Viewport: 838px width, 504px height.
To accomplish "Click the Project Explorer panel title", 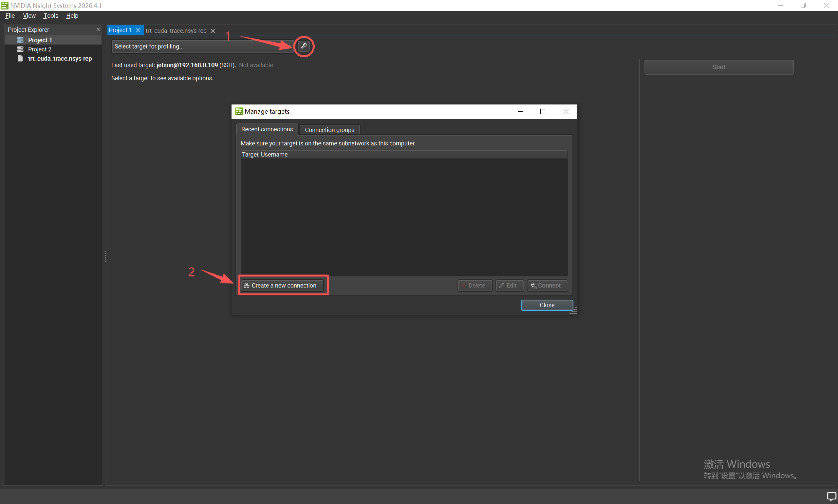I will pos(28,29).
